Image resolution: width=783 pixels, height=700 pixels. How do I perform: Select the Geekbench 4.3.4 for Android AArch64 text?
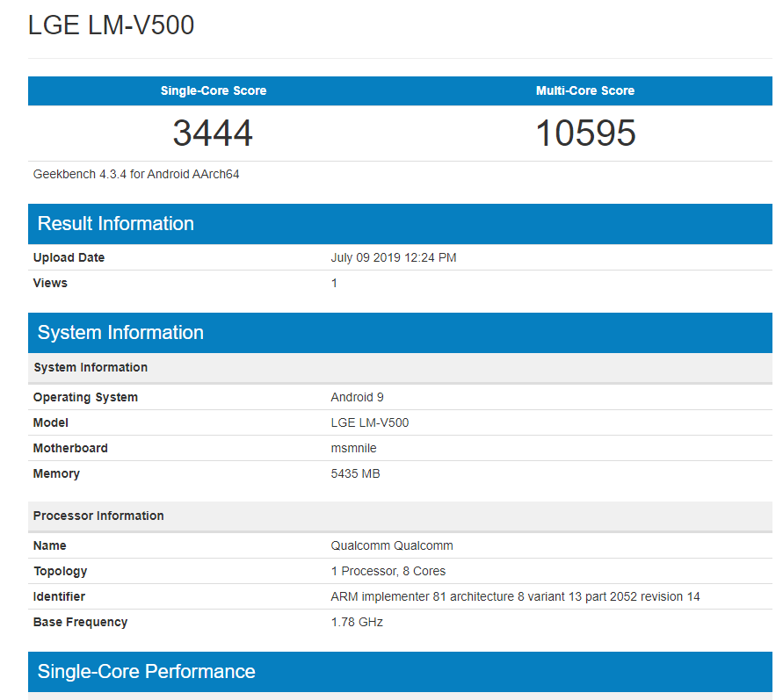click(136, 174)
